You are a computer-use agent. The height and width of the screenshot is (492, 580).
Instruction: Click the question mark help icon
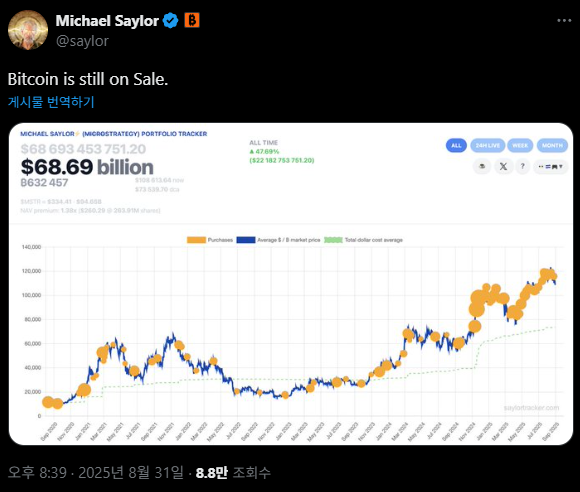coord(522,166)
